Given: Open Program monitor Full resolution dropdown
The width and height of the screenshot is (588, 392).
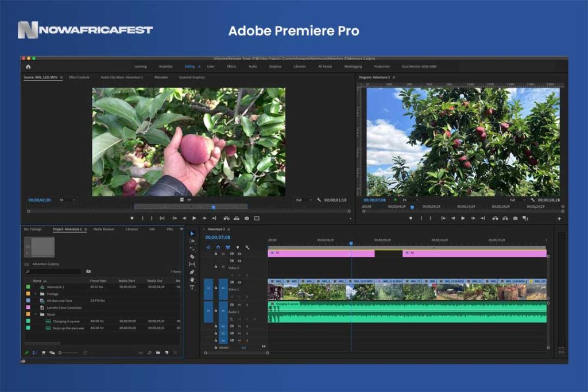Looking at the screenshot, I should click(517, 200).
